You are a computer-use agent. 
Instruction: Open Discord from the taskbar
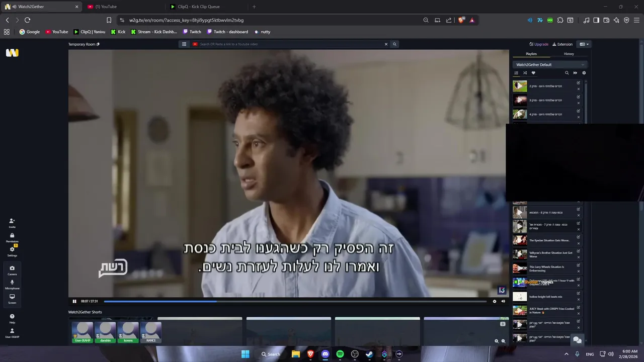click(x=325, y=354)
